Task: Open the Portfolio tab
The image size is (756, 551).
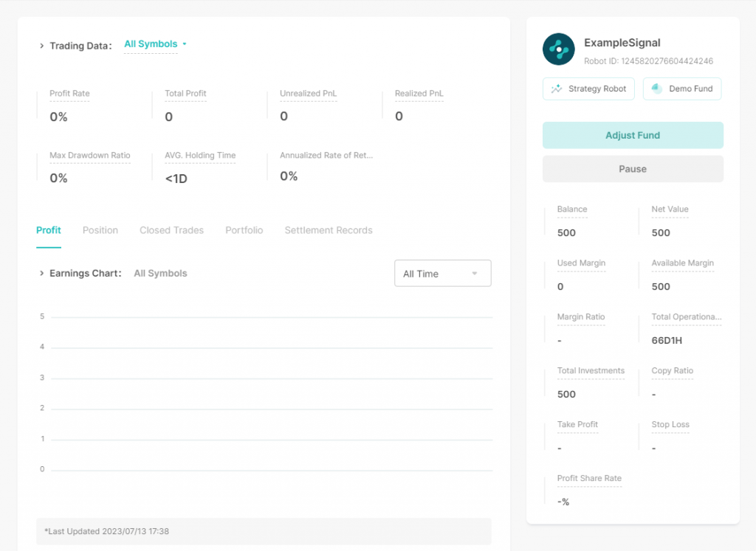Action: (244, 230)
